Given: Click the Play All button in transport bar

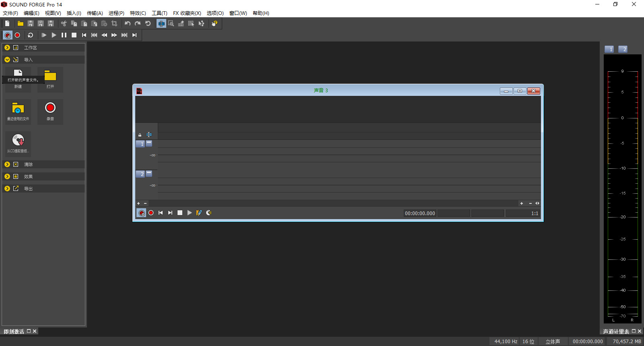Looking at the screenshot, I should click(x=44, y=35).
